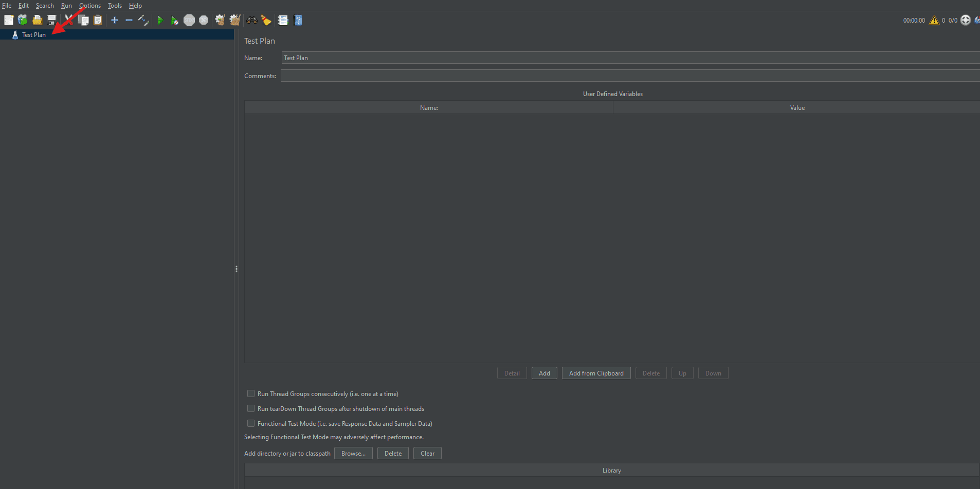Screen dimensions: 980x489
Task: Collapse the tree panel using splitter handle
Action: [x=236, y=268]
